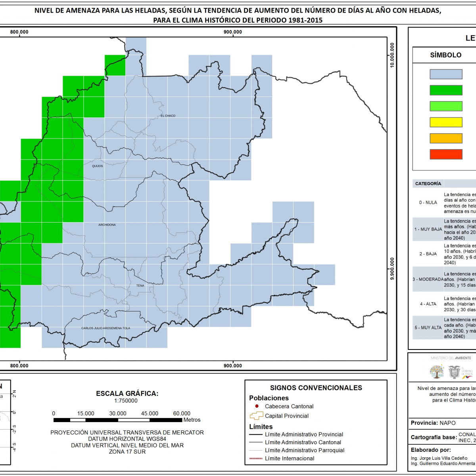
Task: Click the 5 - MUY ALTA category row
Action: pyautogui.click(x=444, y=328)
